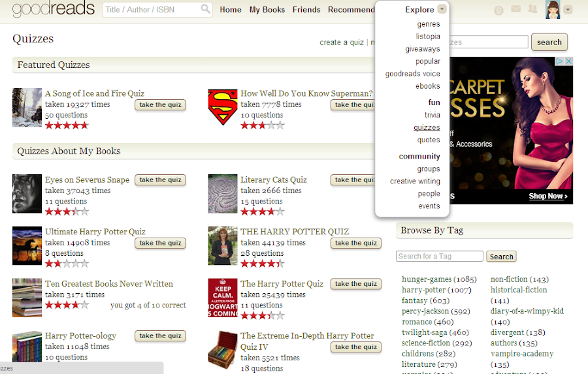Open the Literary Cats Quiz thumbnail
The height and width of the screenshot is (374, 588).
[x=223, y=194]
